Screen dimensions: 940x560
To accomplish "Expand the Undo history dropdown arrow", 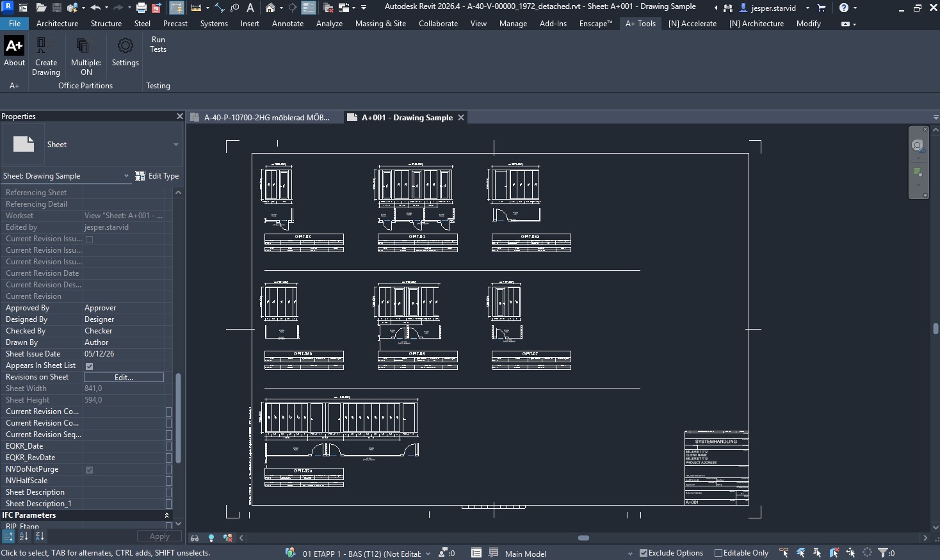I will 106,8.
